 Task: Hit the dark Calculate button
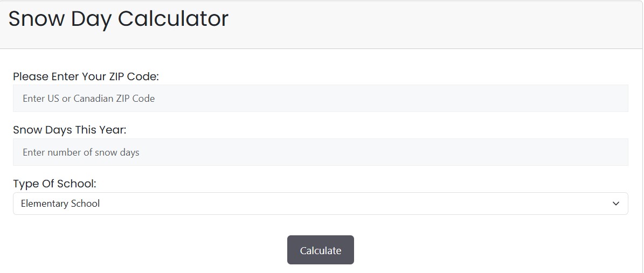320,250
